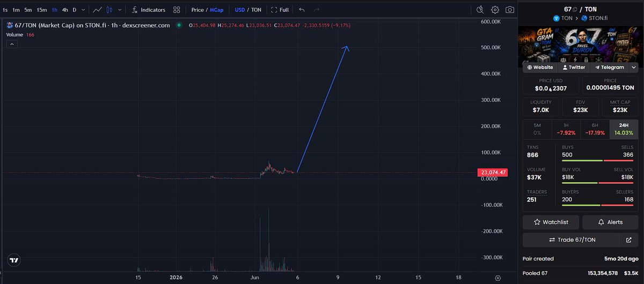644x284 pixels.
Task: Click the redo arrow in chart toolbar
Action: click(317, 10)
